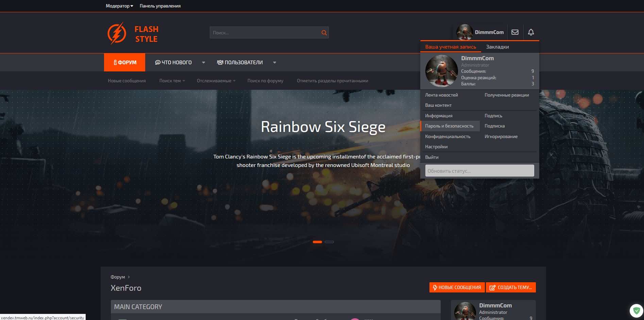644x320 pixels.
Task: Select Ваша учетная запись tab
Action: [451, 47]
